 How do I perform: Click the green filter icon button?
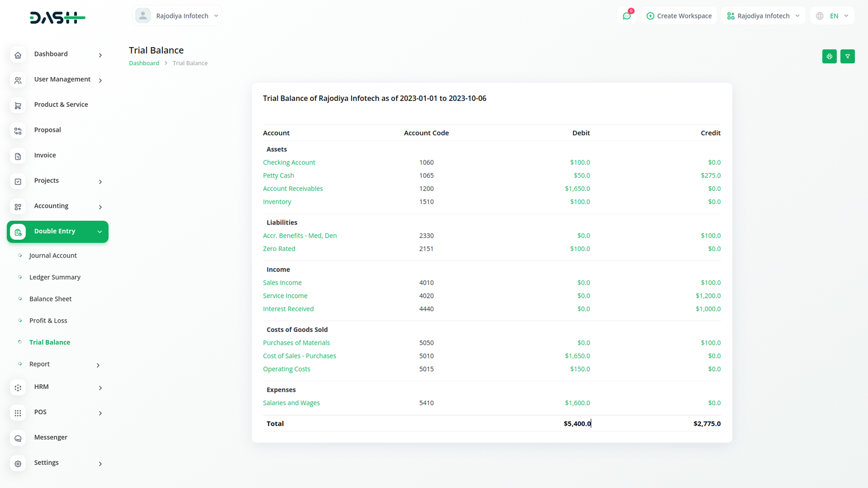(847, 56)
